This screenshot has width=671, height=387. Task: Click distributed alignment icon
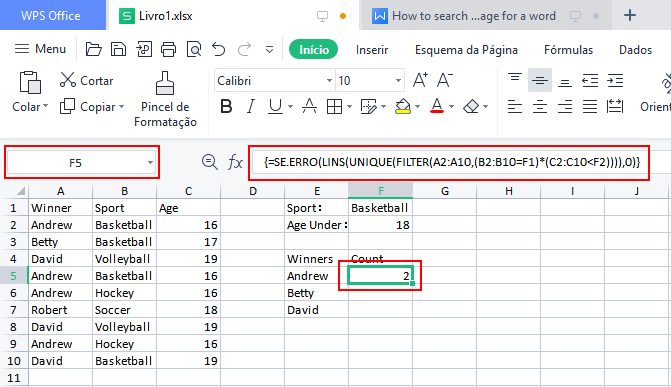tap(615, 106)
